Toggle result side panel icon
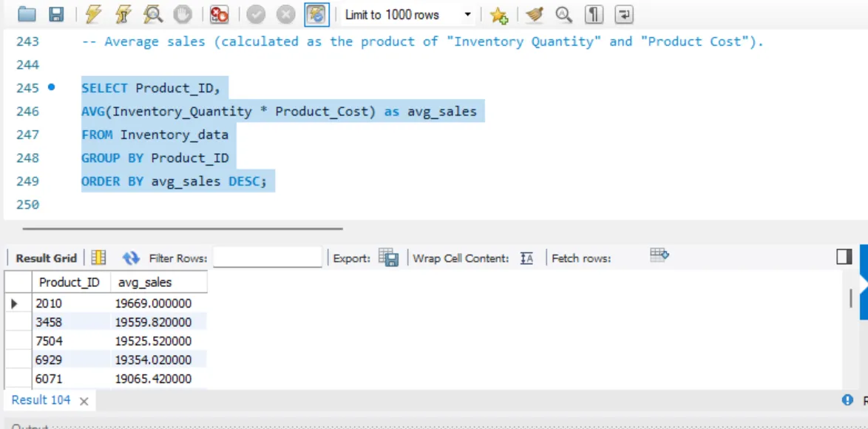The height and width of the screenshot is (429, 868). (x=844, y=257)
